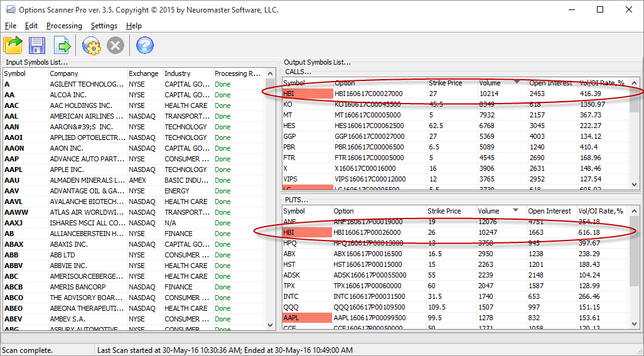Open the Settings menu
The height and width of the screenshot is (356, 644).
pyautogui.click(x=104, y=26)
